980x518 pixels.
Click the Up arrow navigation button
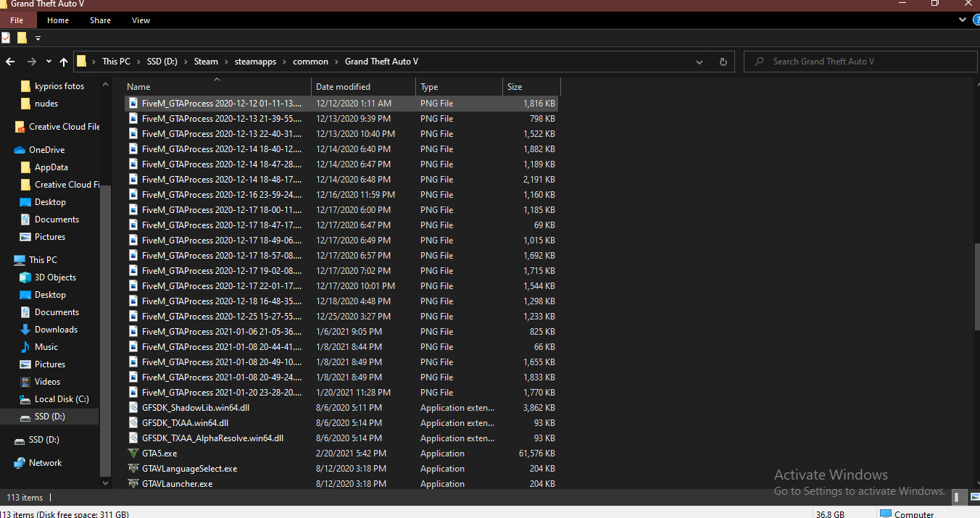click(64, 62)
